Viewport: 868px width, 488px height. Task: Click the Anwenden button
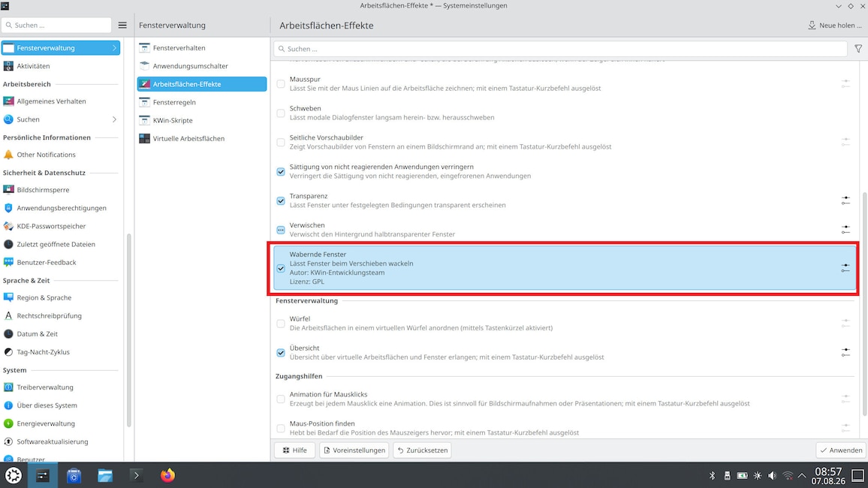(841, 450)
